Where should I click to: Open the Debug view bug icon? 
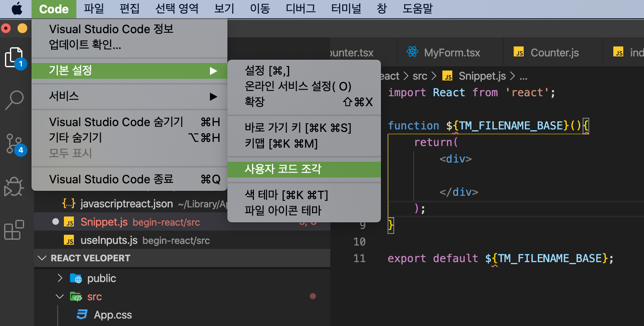[x=14, y=186]
